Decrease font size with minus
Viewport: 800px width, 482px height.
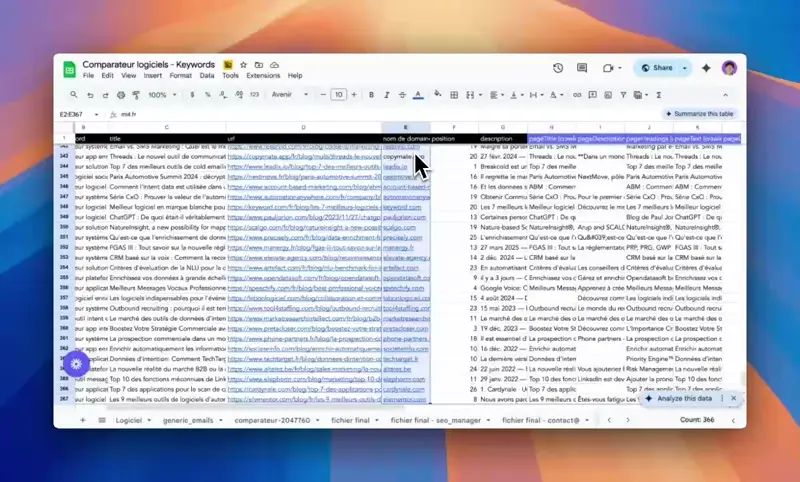click(323, 95)
